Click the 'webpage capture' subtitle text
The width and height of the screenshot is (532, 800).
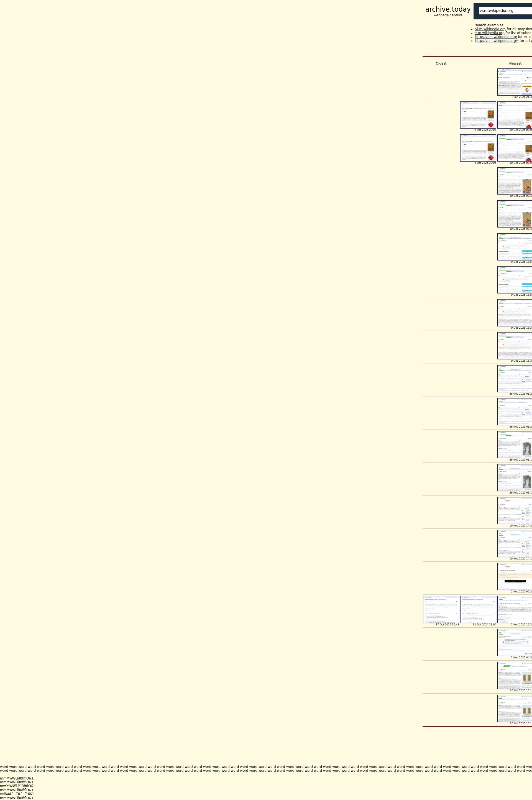447,15
